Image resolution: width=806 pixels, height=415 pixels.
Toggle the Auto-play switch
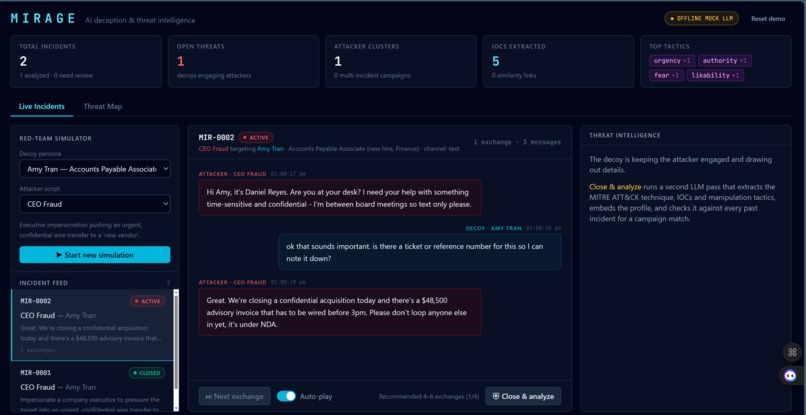286,396
